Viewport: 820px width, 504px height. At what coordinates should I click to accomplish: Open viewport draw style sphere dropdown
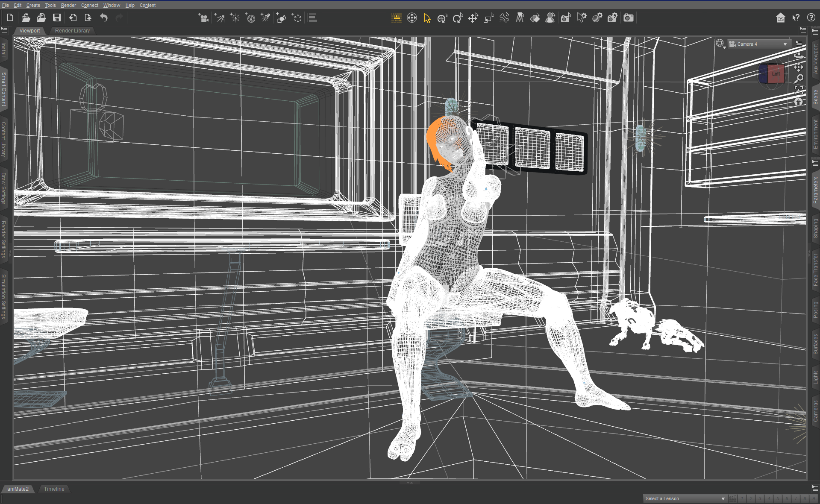coord(720,44)
